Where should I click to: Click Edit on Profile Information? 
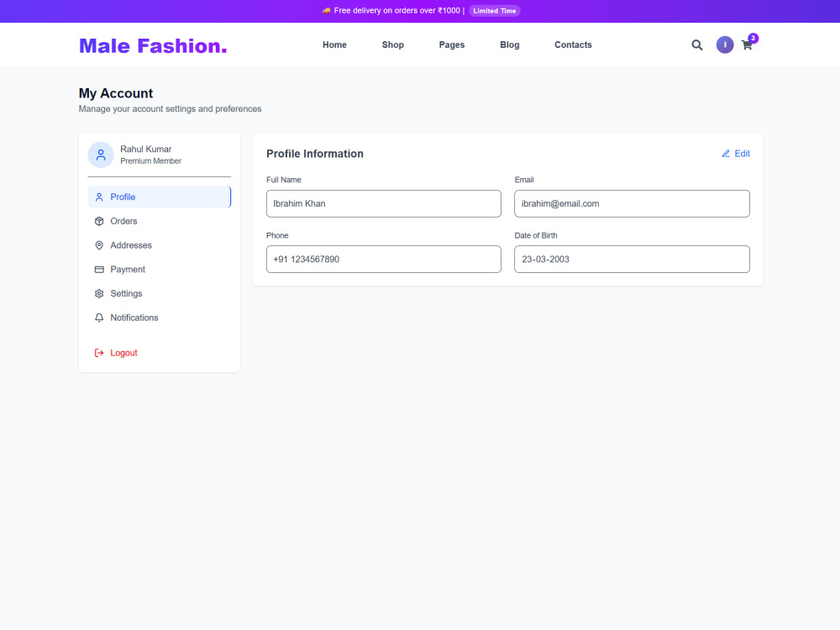[736, 154]
